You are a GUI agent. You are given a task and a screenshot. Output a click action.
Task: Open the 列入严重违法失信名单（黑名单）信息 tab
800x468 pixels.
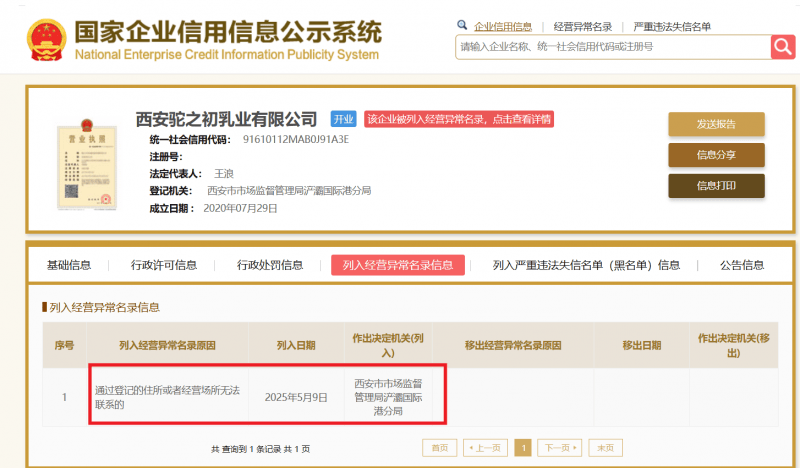(x=586, y=265)
